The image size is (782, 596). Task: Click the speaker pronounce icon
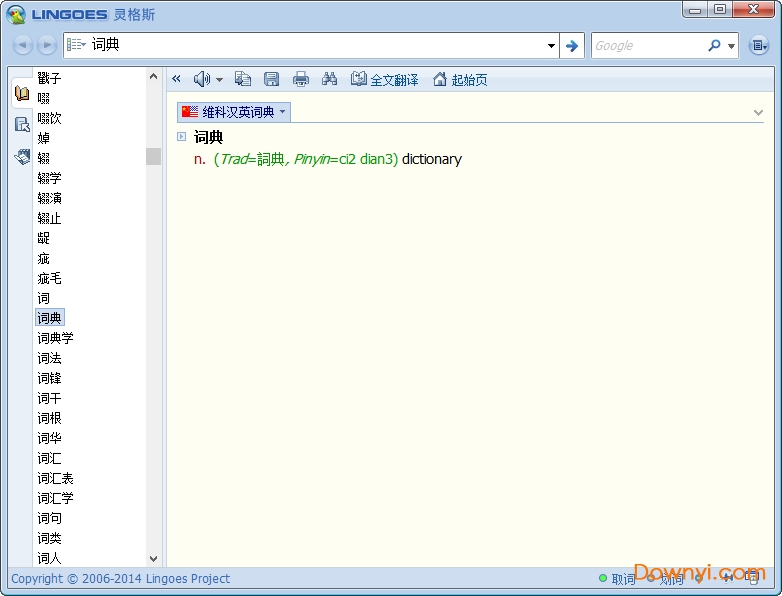pos(202,79)
